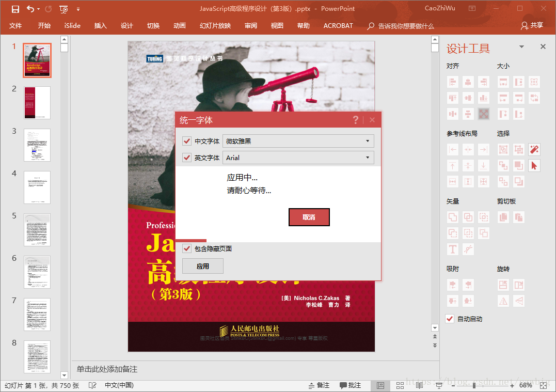Click the 68% zoom level

coord(526,385)
